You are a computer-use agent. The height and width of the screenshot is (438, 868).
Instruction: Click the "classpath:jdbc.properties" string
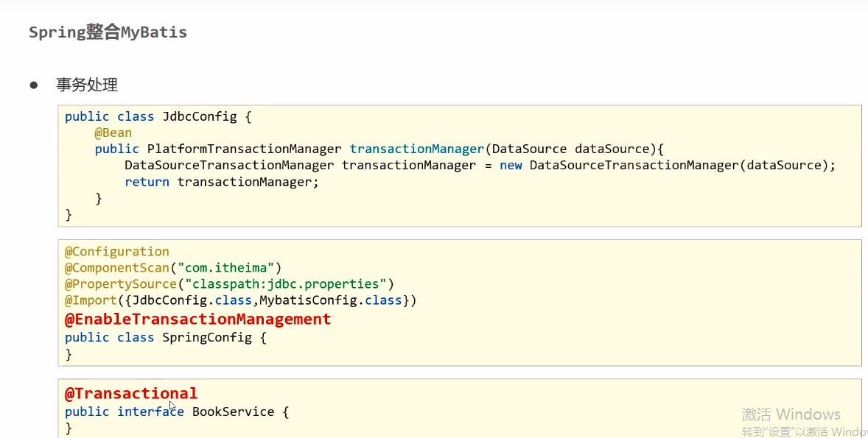286,284
